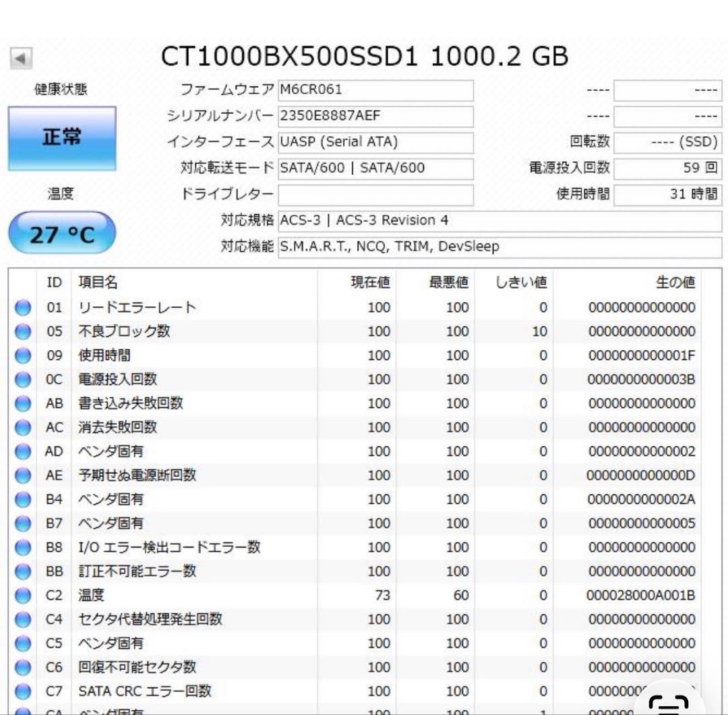Click the blue status icon for ID AE
Image resolution: width=728 pixels, height=715 pixels.
pyautogui.click(x=23, y=476)
